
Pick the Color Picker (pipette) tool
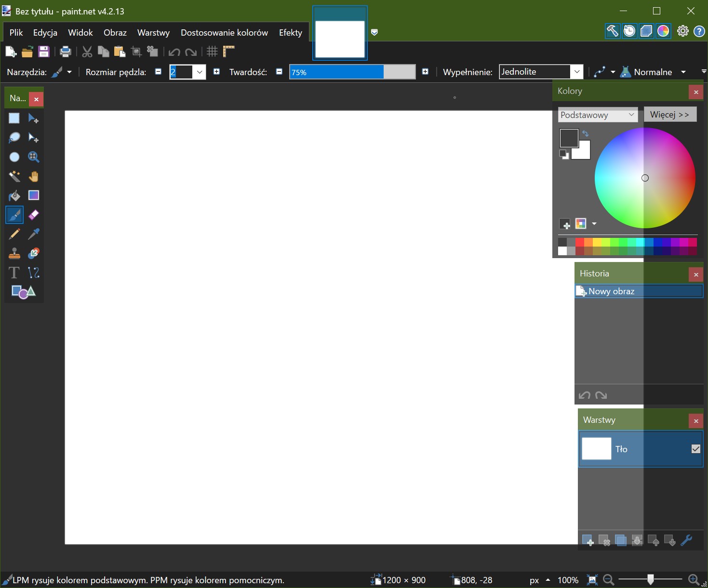tap(33, 234)
